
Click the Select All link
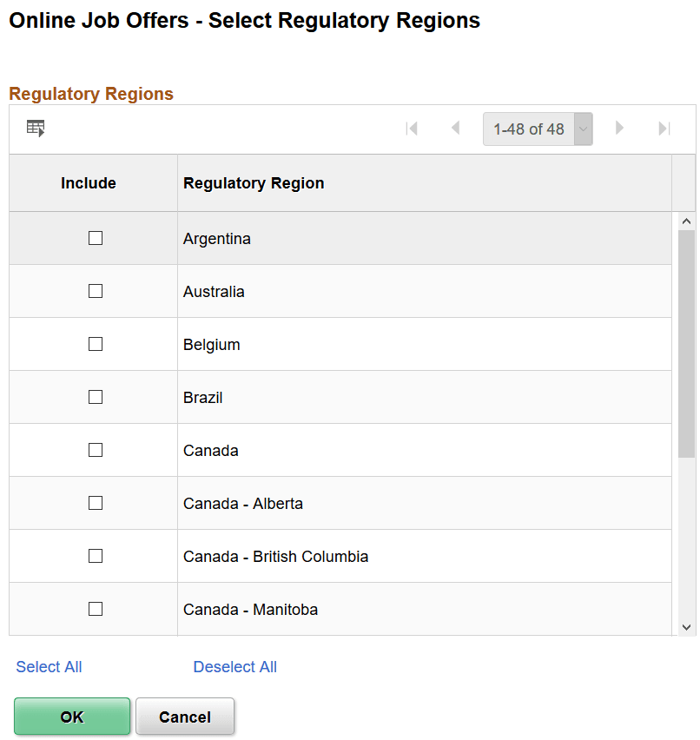click(x=49, y=666)
